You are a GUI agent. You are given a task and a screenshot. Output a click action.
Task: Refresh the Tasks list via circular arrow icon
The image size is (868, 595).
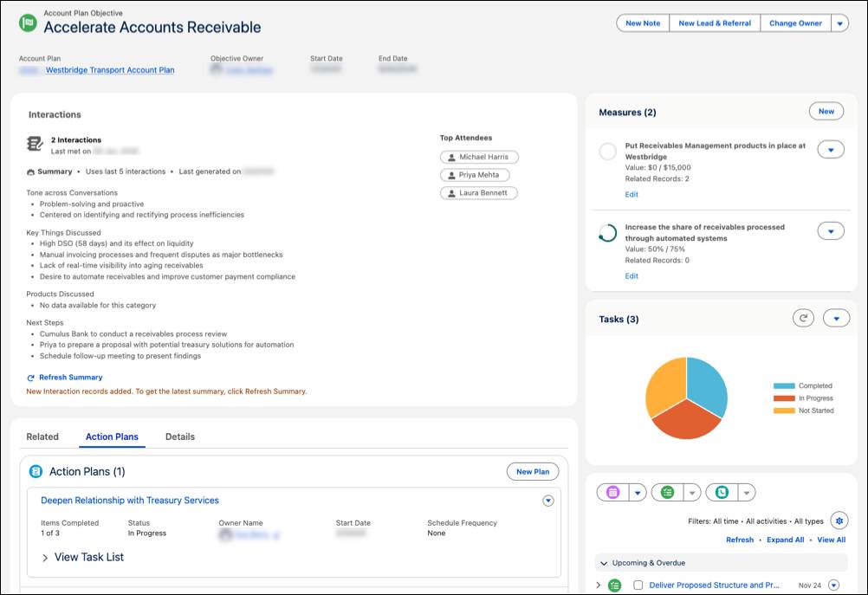pos(803,318)
